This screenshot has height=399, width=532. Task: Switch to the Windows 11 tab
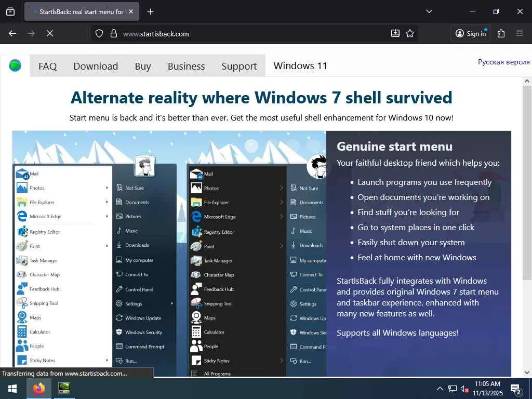click(300, 65)
